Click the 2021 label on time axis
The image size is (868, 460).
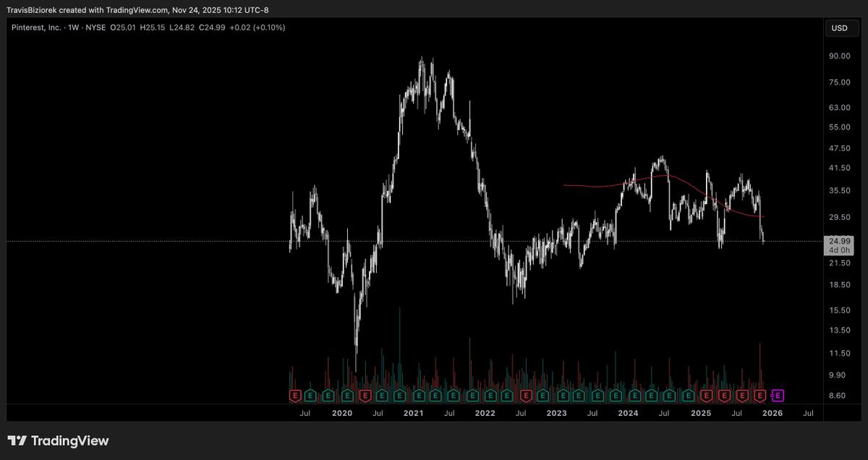click(413, 413)
